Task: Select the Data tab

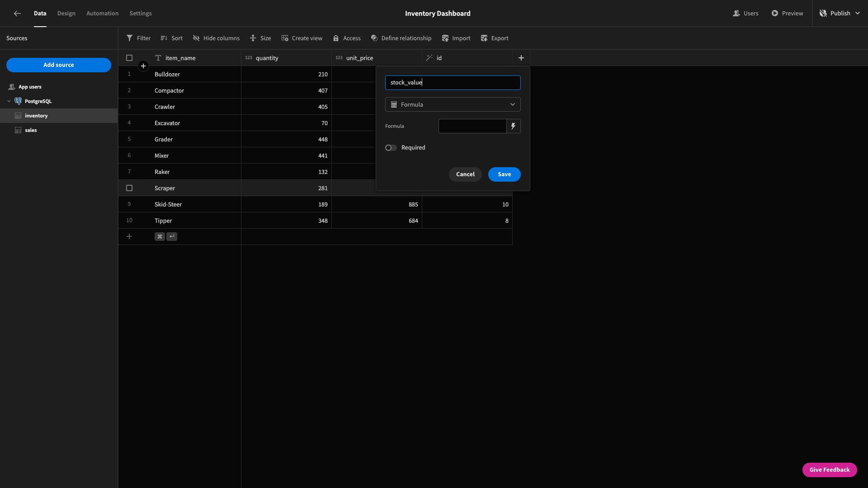Action: (40, 13)
